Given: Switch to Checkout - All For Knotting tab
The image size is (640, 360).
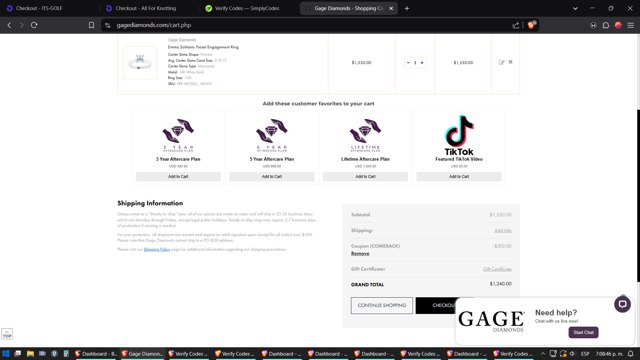Looking at the screenshot, I should pyautogui.click(x=146, y=8).
